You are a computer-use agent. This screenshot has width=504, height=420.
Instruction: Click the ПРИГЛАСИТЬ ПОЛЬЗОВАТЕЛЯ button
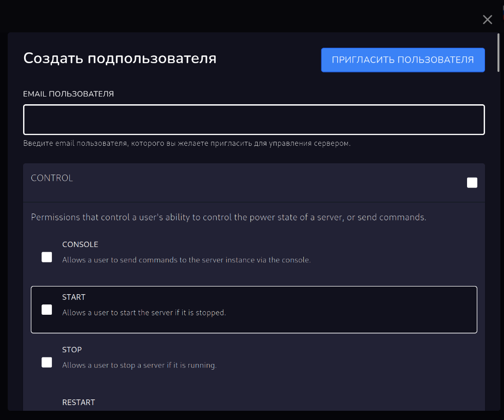[402, 60]
